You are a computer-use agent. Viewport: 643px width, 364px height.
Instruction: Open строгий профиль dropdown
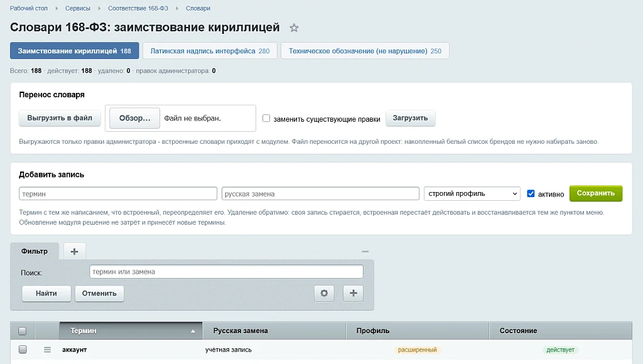pyautogui.click(x=472, y=193)
